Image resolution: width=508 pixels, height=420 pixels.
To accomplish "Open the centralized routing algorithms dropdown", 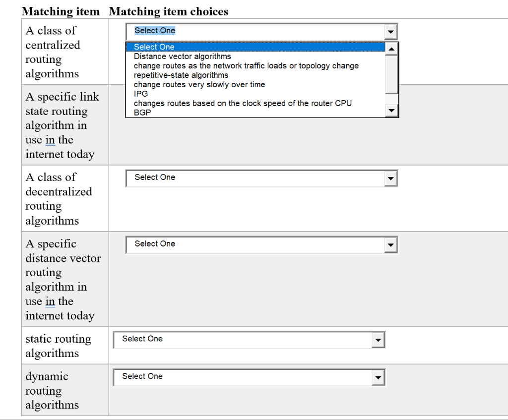I will (x=261, y=31).
